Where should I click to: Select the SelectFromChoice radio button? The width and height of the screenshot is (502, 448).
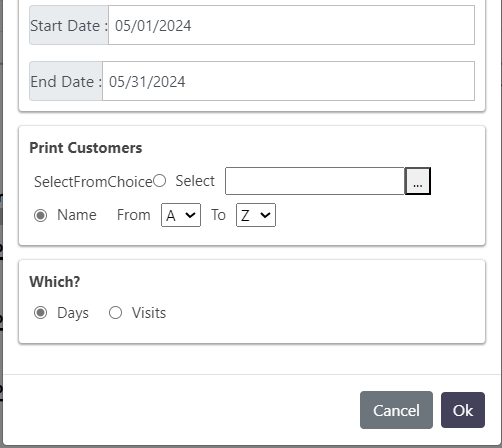160,181
